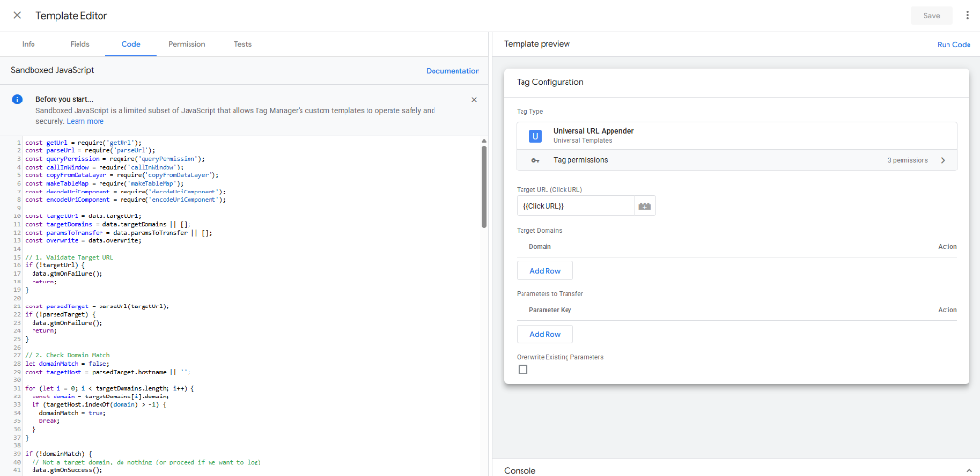Close the Template Editor with X icon
Viewport: 980px width, 476px height.
[x=17, y=15]
